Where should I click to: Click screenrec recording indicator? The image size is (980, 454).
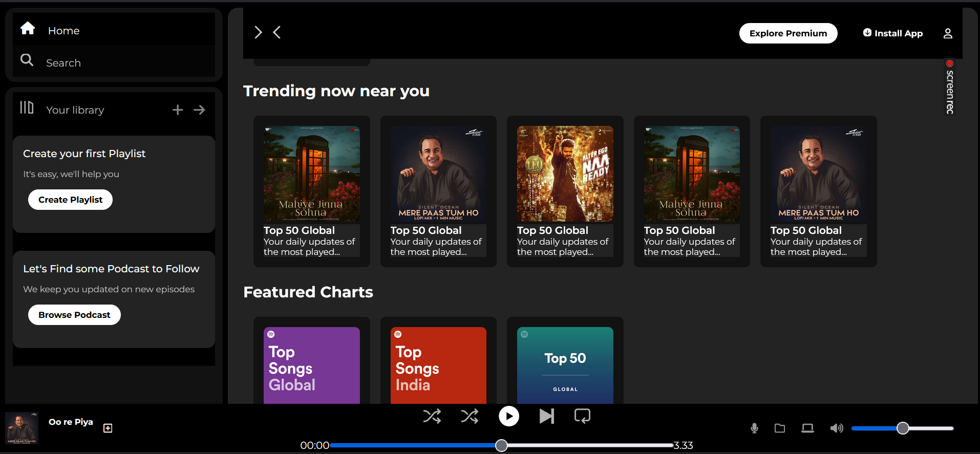pos(950,87)
